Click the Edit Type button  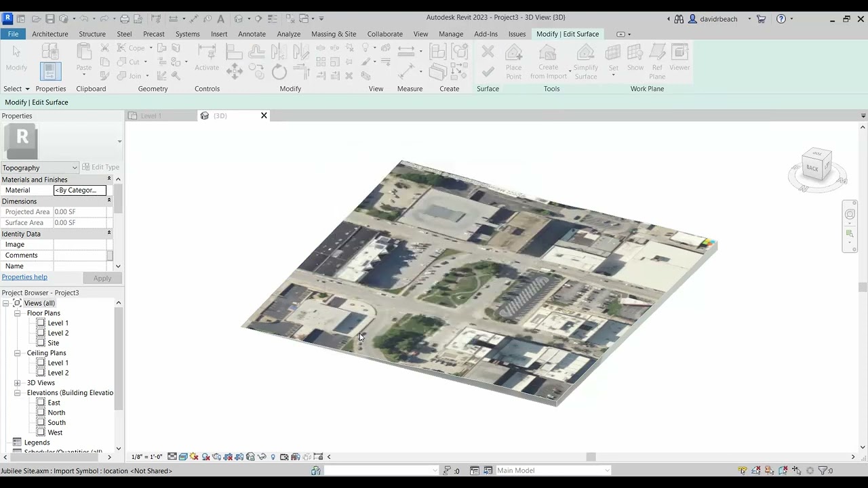[x=100, y=167]
